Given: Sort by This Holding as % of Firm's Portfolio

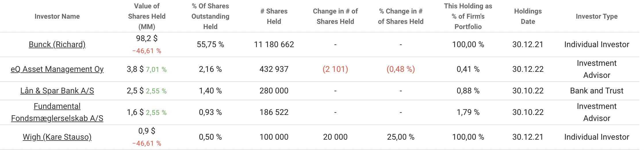Looking at the screenshot, I should coord(468,16).
